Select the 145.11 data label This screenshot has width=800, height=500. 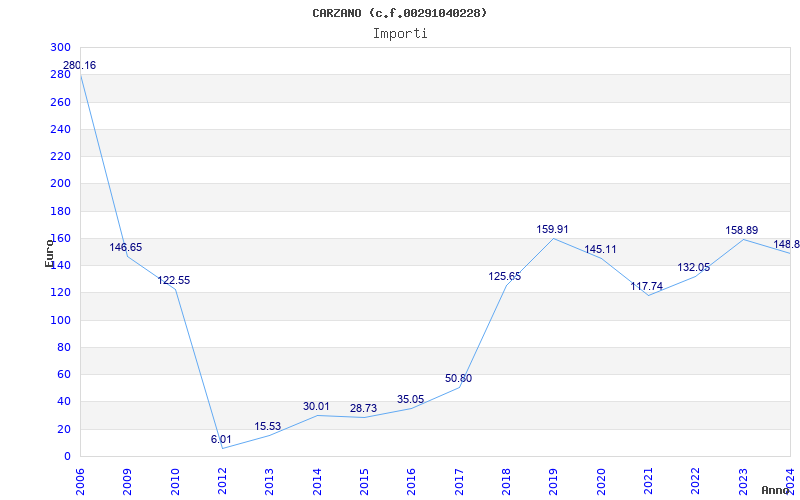click(600, 249)
